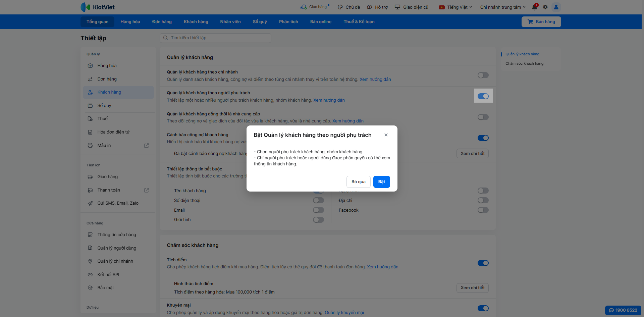Click the Hàng hóa box icon in sidebar

click(90, 66)
